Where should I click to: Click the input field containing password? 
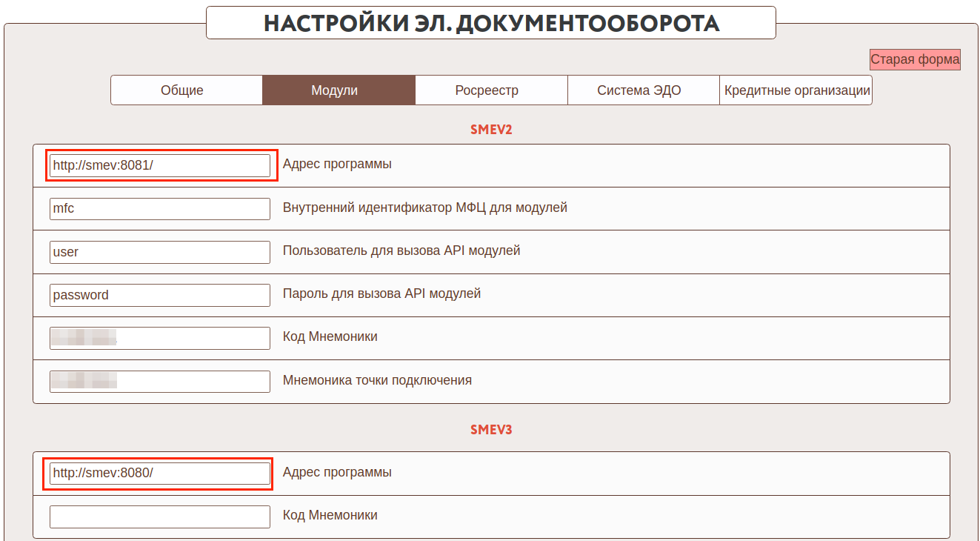(x=160, y=295)
